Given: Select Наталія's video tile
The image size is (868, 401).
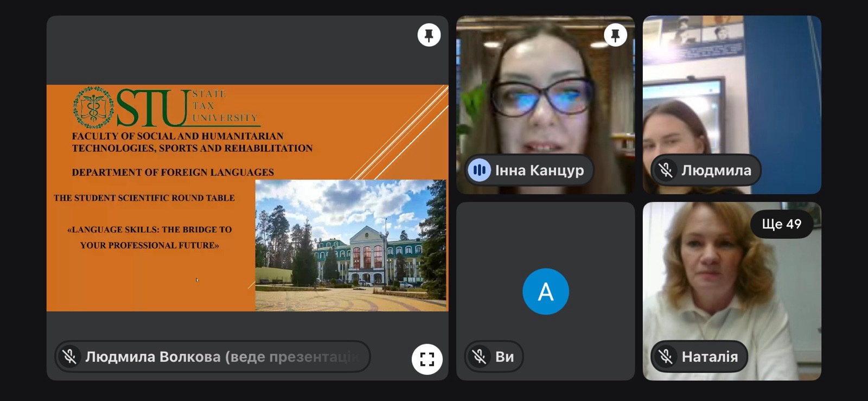Looking at the screenshot, I should pos(731,282).
